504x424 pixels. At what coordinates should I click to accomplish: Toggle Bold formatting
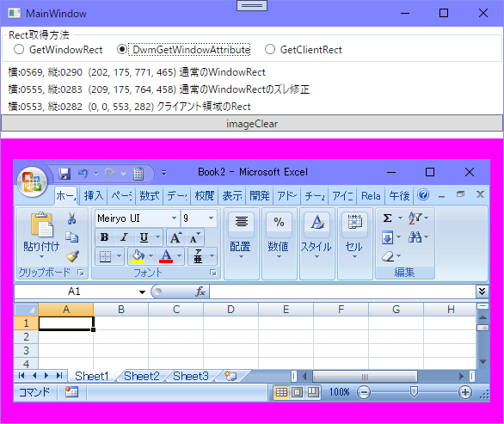click(104, 237)
